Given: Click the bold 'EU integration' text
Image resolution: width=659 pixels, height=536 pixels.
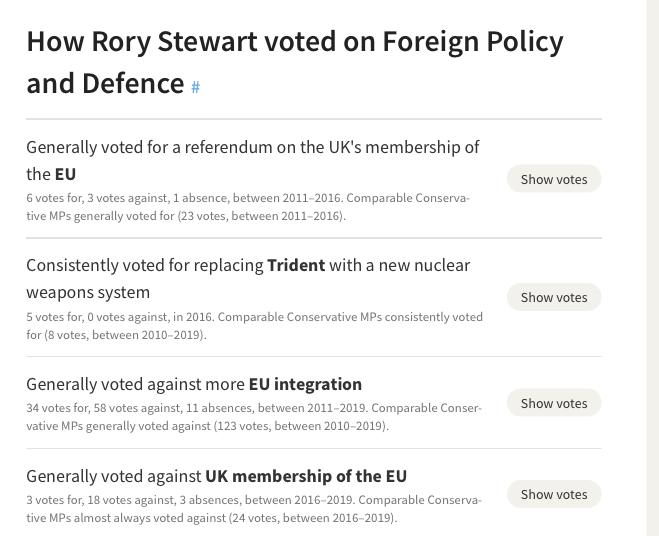Looking at the screenshot, I should [x=305, y=384].
